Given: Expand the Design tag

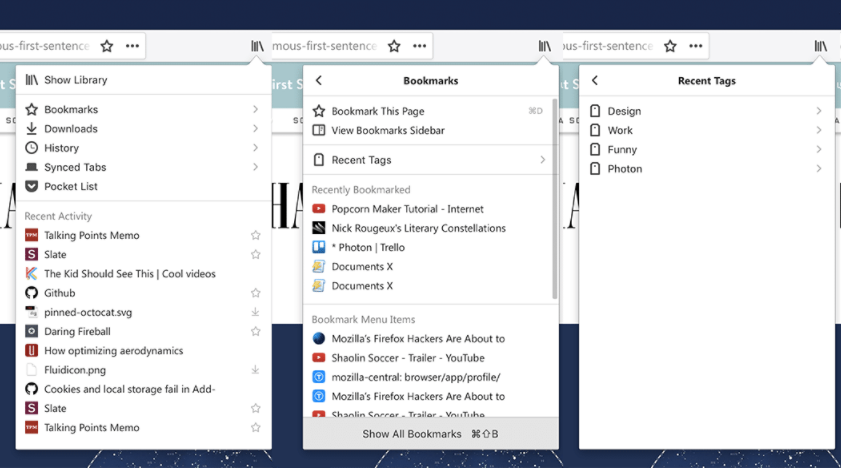Looking at the screenshot, I should tap(707, 111).
